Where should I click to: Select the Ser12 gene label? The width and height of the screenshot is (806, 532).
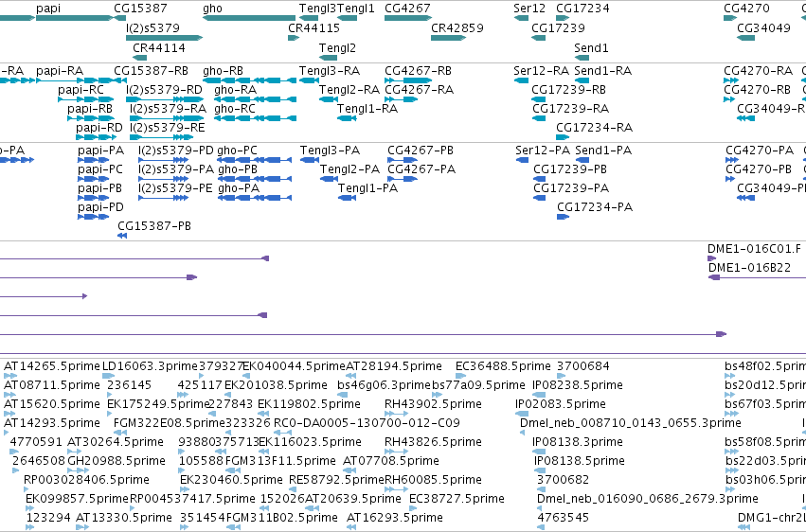click(x=529, y=9)
